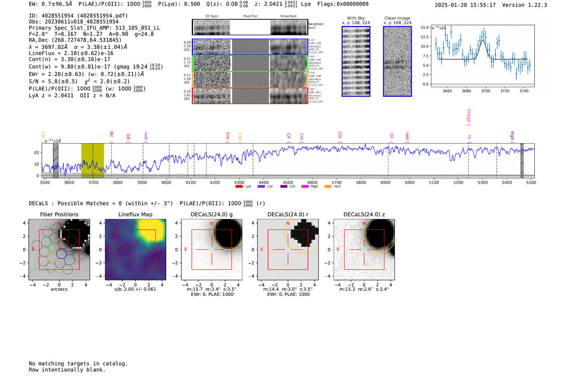Select the Gaussian emission line fit plot

(482, 56)
